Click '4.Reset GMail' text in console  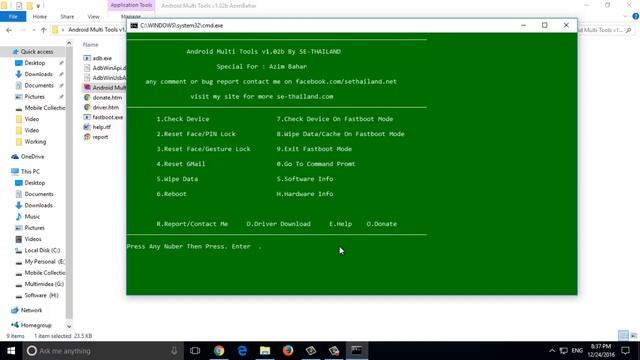181,164
